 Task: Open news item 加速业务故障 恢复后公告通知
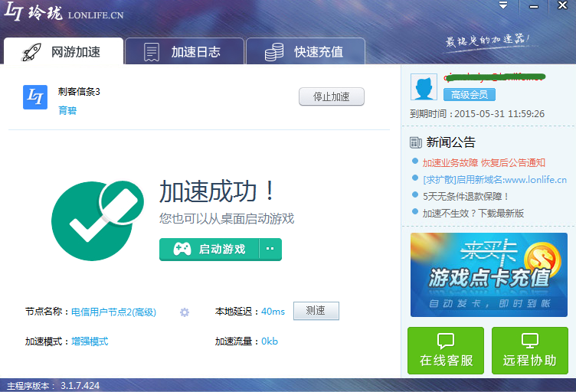point(484,162)
